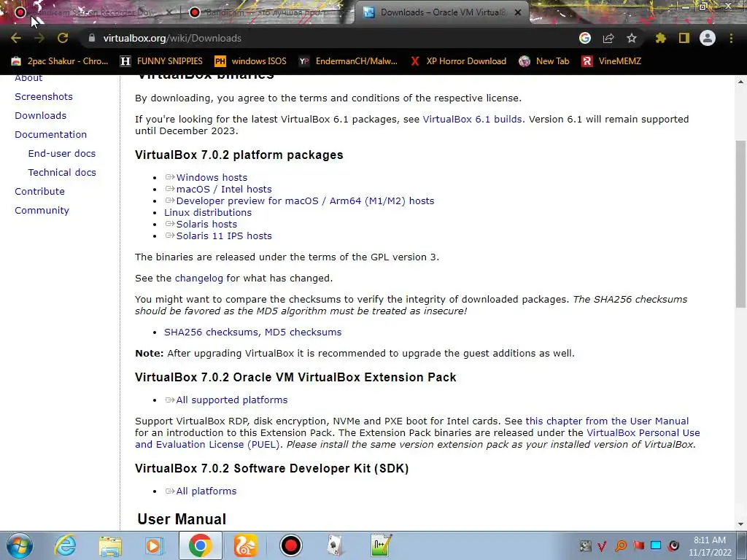Open the Google icon in the address bar
The image size is (747, 560).
585,38
